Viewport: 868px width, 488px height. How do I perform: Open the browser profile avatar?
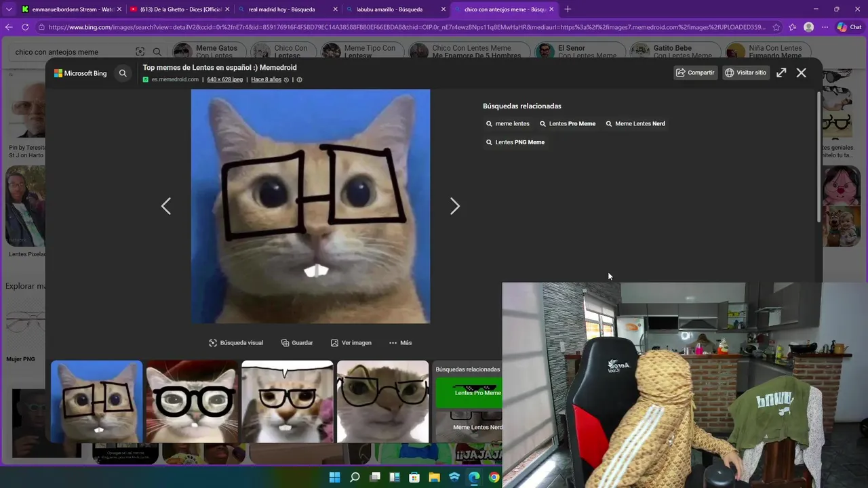coord(808,27)
